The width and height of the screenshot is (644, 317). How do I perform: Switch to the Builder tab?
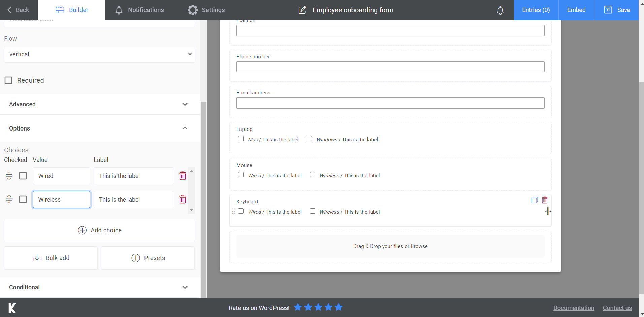click(x=71, y=10)
